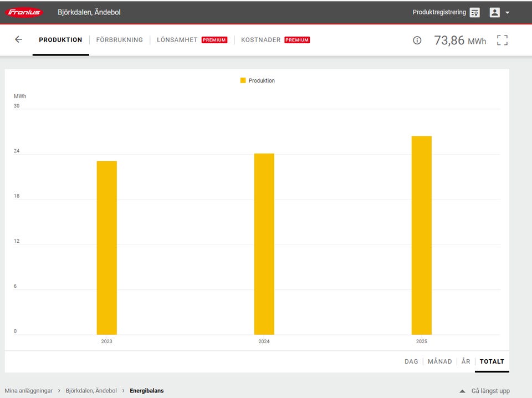Show info about total production
This screenshot has width=532, height=398.
click(x=417, y=40)
